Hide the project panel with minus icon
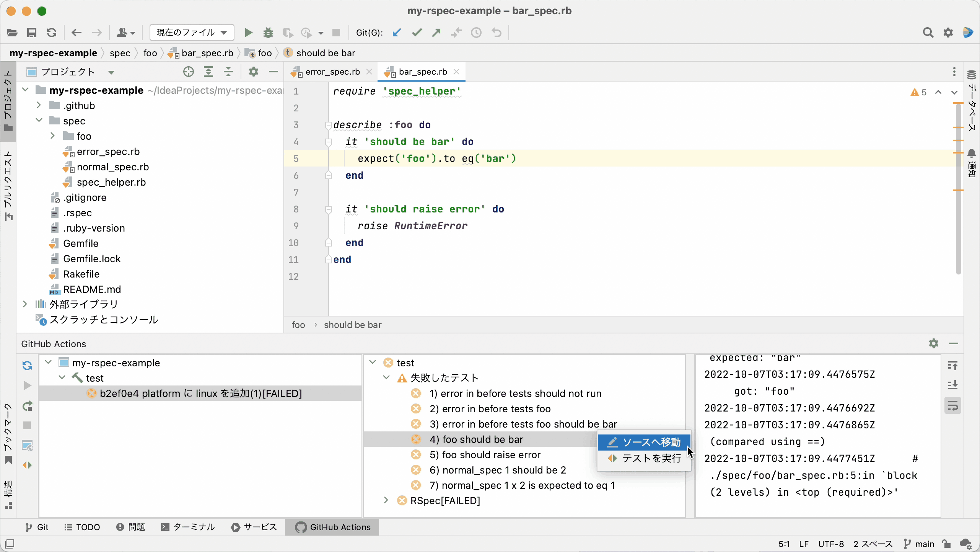980x552 pixels. pos(273,72)
